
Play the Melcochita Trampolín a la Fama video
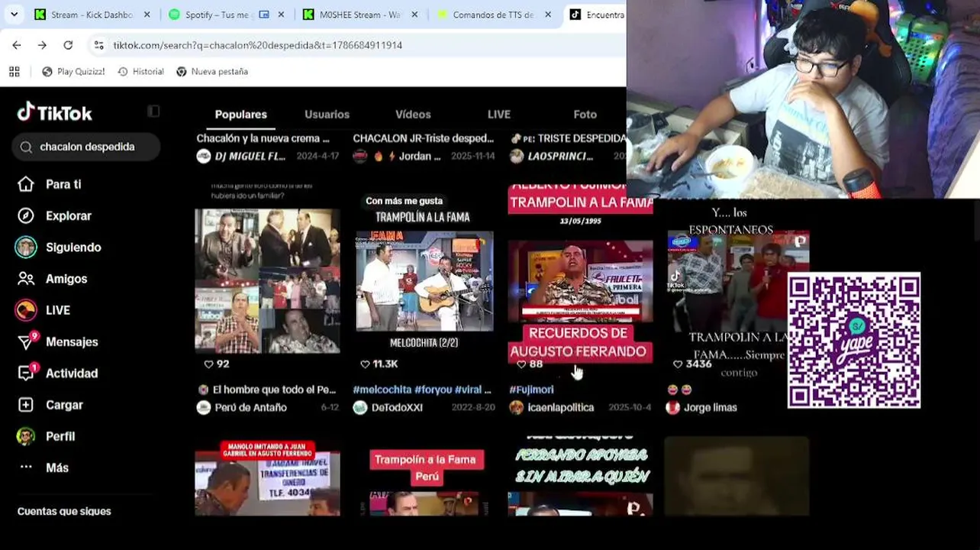424,280
